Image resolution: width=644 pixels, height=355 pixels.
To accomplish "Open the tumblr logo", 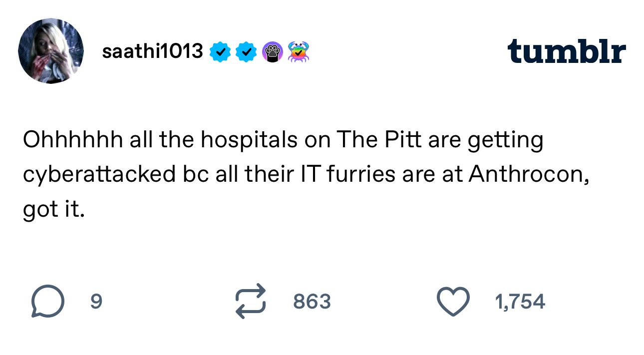I will (566, 51).
